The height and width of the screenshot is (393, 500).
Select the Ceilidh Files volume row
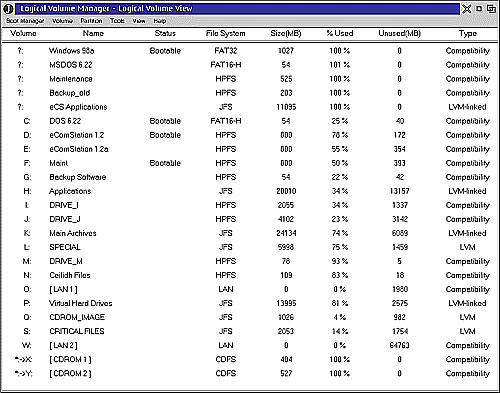(x=250, y=275)
